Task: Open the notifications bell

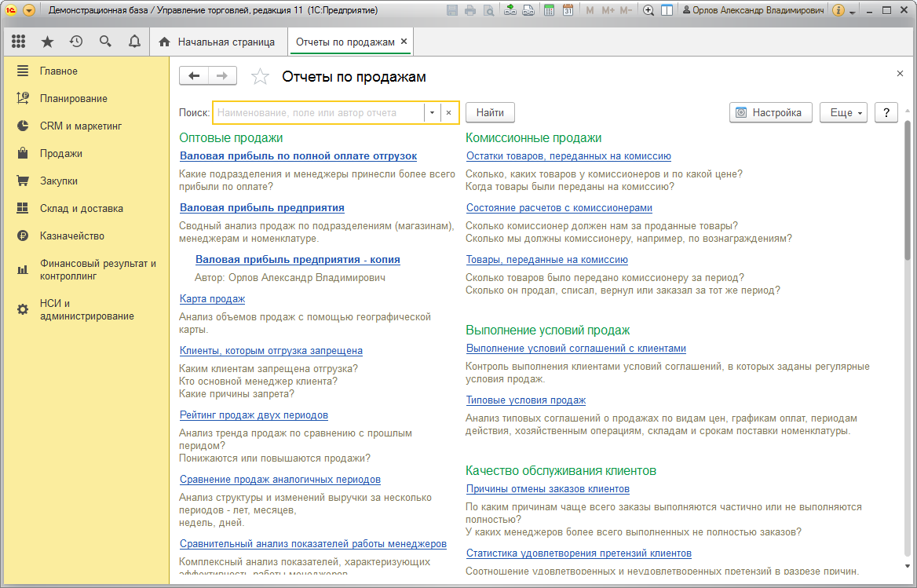Action: 134,42
